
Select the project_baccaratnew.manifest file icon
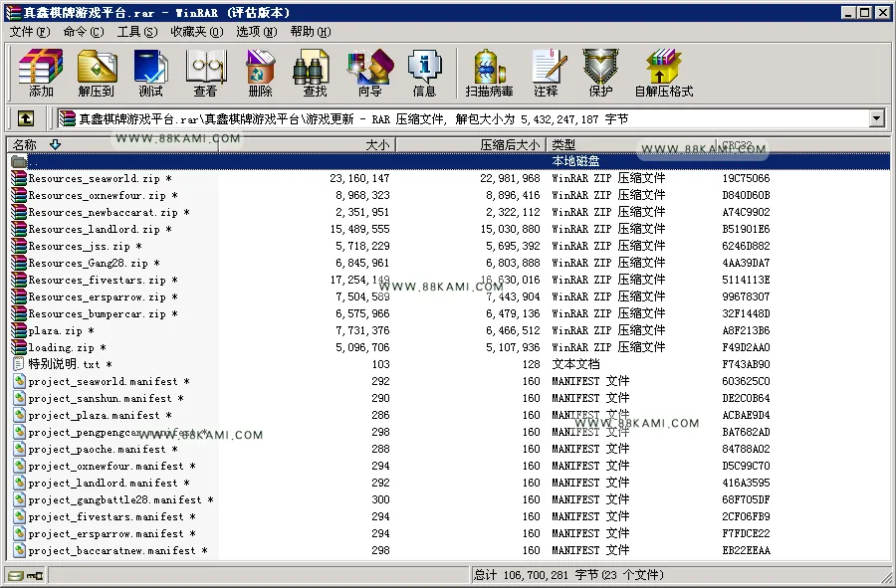tap(20, 550)
